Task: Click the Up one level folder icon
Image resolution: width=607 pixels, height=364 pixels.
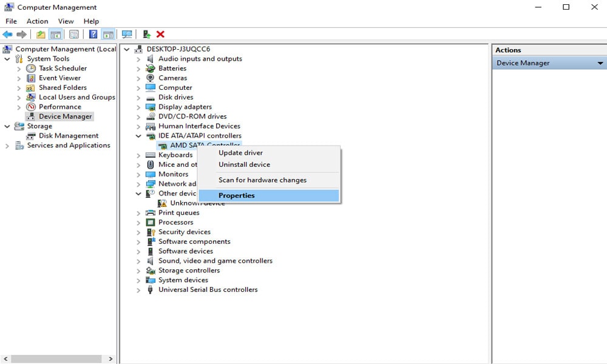Action: coord(40,35)
